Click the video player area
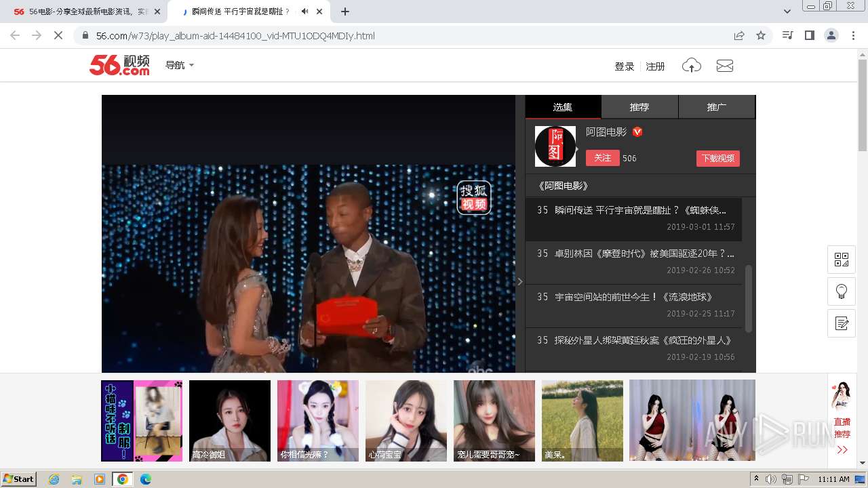The image size is (868, 488). pos(309,234)
